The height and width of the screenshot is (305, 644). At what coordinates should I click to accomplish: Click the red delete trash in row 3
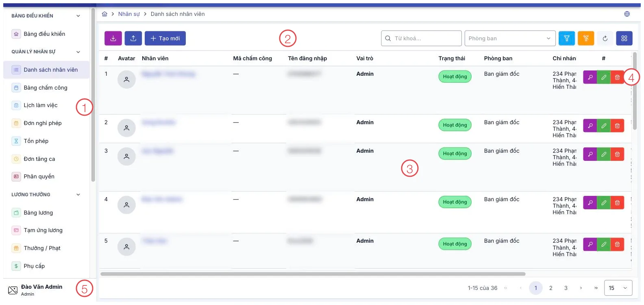pos(617,154)
